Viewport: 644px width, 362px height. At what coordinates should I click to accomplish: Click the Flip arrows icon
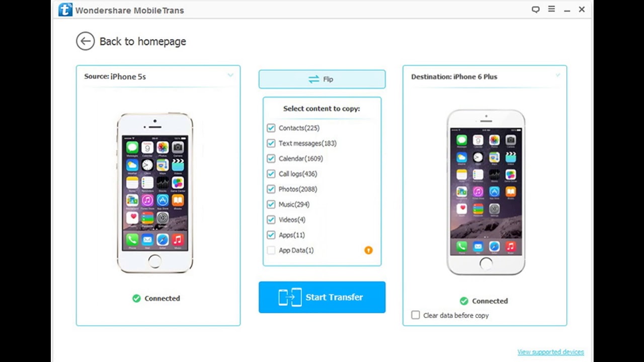point(314,79)
